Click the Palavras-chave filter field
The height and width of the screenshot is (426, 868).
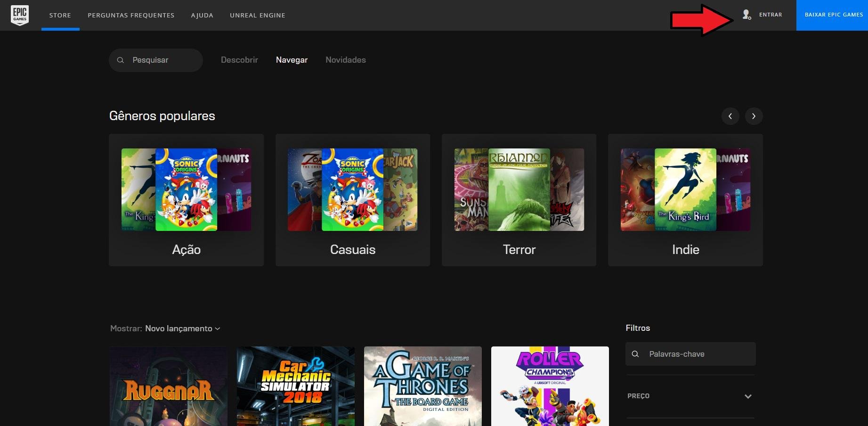[x=690, y=354]
